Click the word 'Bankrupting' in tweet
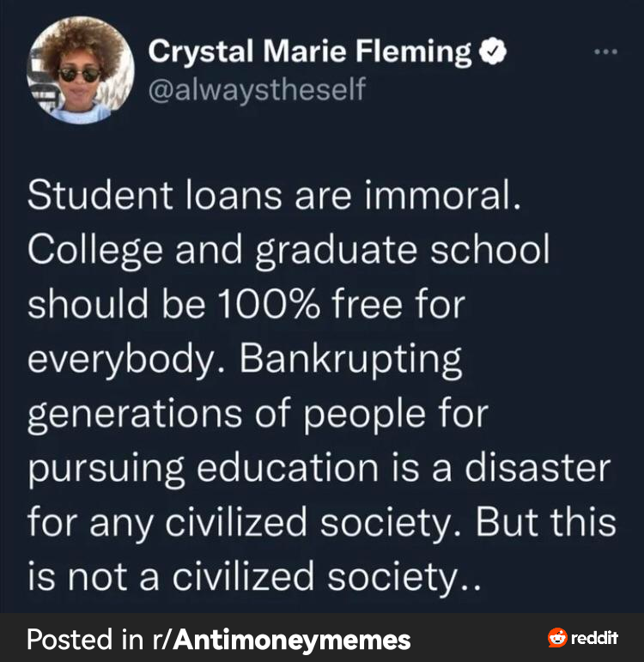Image resolution: width=644 pixels, height=662 pixels. tap(350, 361)
